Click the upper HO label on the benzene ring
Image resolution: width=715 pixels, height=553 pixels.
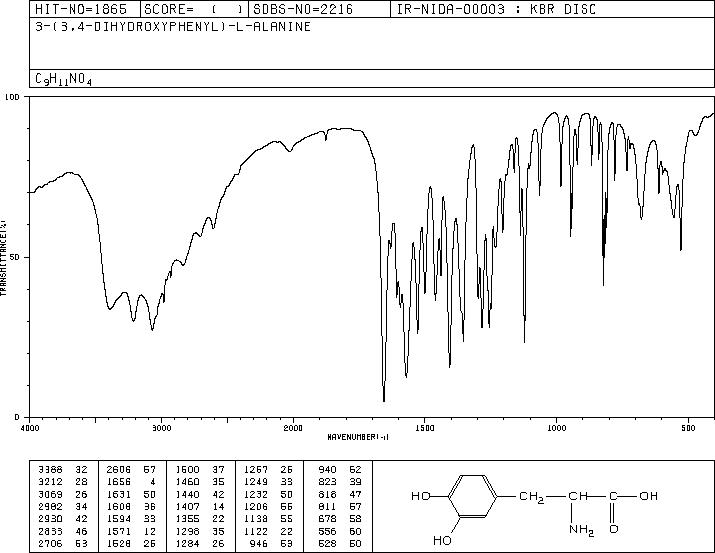421,496
